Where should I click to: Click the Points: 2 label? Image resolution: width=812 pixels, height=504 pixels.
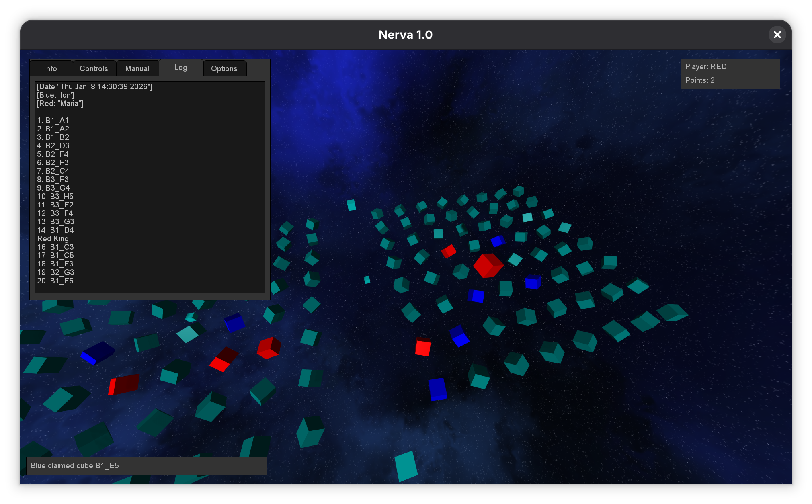tap(700, 80)
